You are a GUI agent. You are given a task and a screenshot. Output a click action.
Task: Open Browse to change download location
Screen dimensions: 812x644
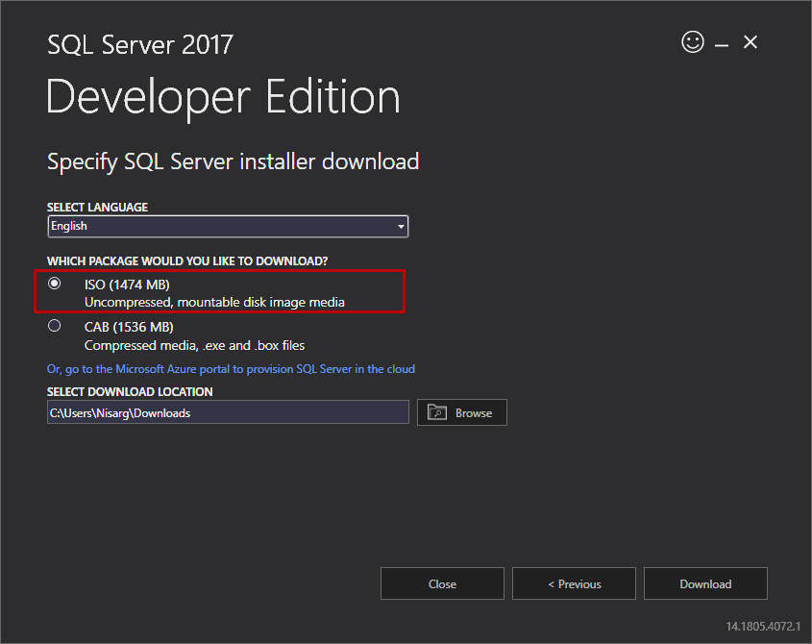tap(462, 411)
